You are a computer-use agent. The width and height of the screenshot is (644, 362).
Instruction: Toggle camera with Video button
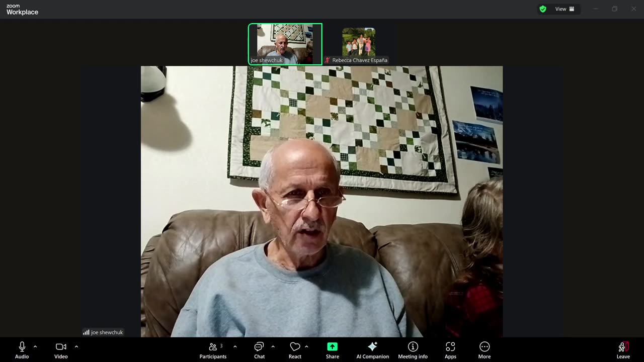61,350
